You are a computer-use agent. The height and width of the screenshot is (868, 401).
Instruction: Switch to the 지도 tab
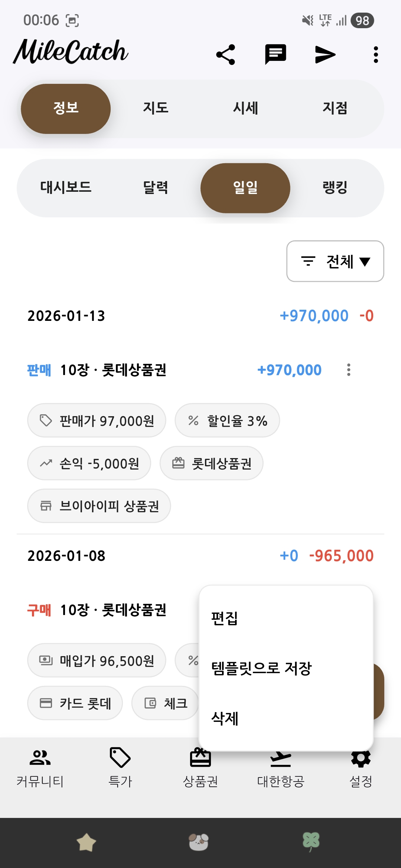[156, 108]
